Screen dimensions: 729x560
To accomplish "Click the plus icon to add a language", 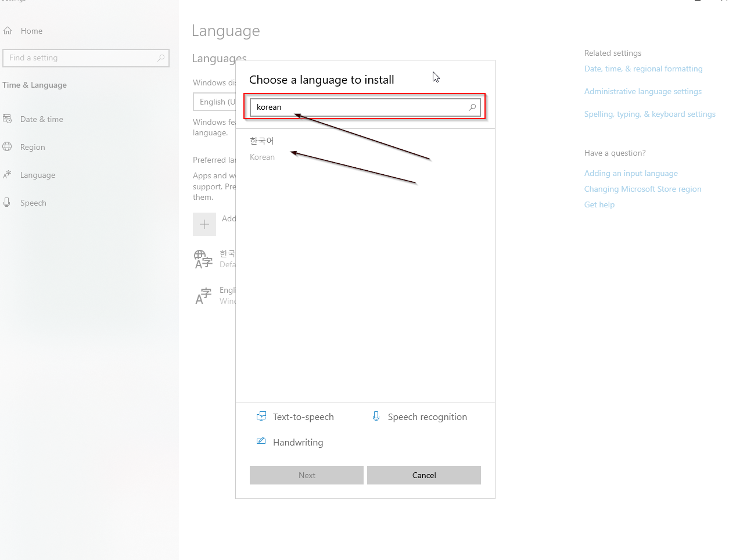I will click(204, 224).
